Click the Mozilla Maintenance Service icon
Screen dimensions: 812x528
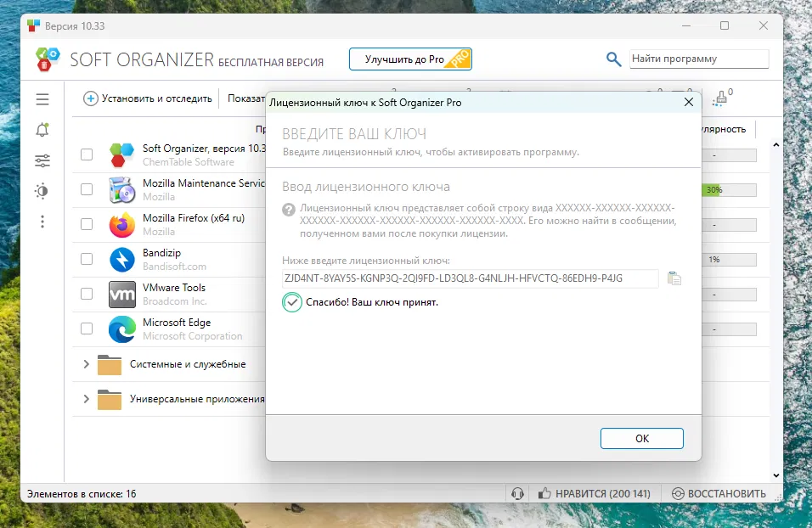(x=122, y=190)
